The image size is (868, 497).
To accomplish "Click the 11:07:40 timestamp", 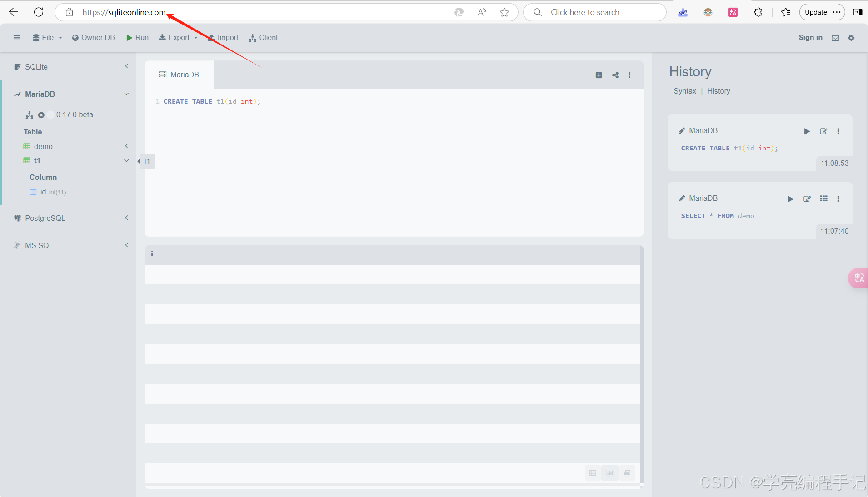I will point(834,231).
